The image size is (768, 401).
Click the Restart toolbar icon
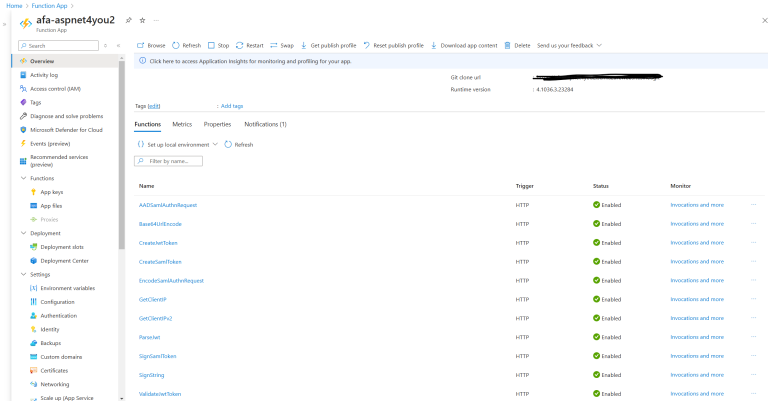point(240,45)
